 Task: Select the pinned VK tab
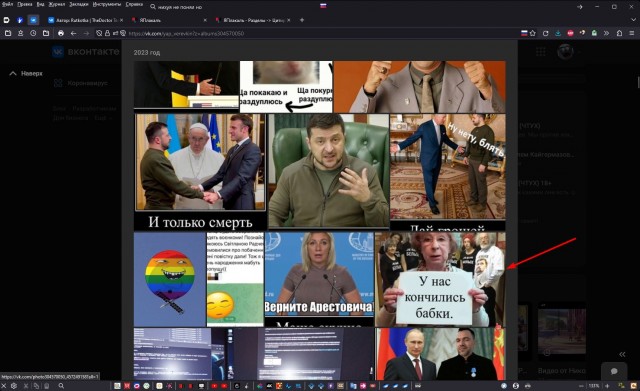[x=33, y=20]
